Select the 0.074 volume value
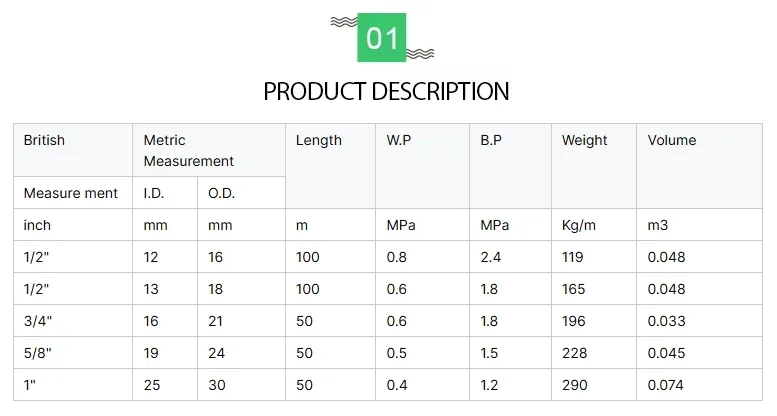This screenshot has height=416, width=777. (667, 385)
